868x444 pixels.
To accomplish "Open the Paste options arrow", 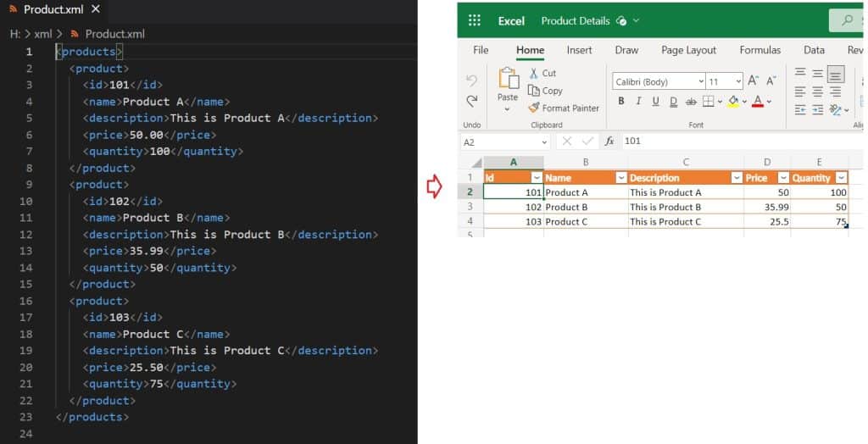I will point(507,109).
